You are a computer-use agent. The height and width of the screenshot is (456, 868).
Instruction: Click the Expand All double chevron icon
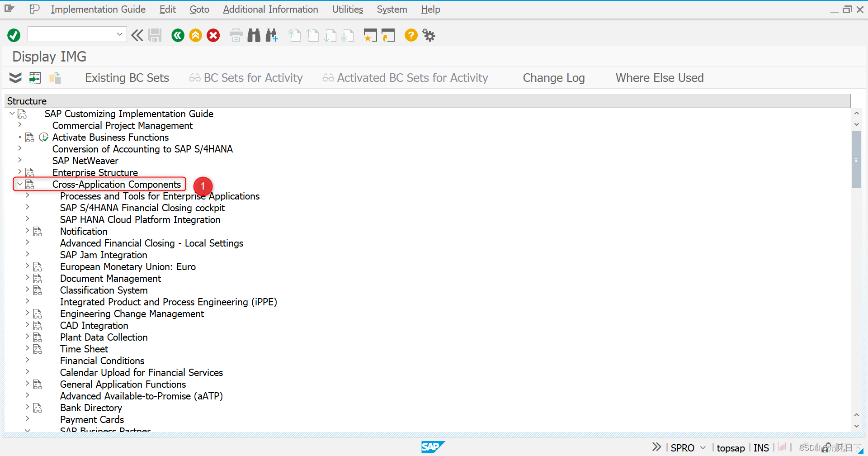[15, 78]
